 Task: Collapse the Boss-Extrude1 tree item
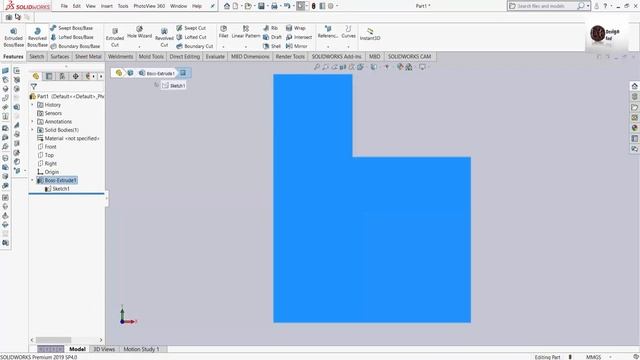pos(32,180)
